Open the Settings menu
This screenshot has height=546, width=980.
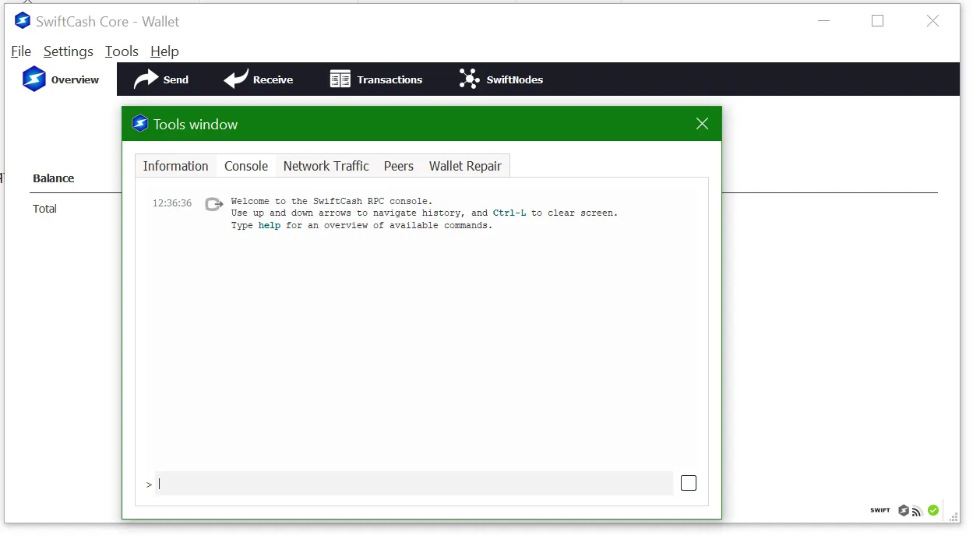click(68, 51)
